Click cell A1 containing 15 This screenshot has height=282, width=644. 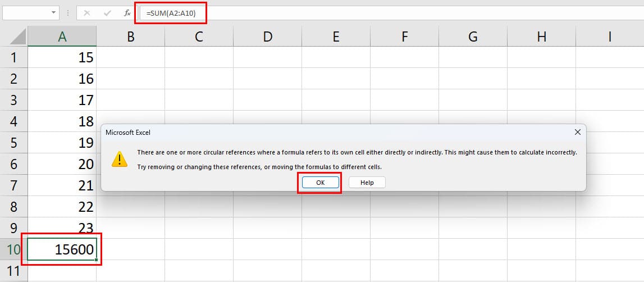62,57
